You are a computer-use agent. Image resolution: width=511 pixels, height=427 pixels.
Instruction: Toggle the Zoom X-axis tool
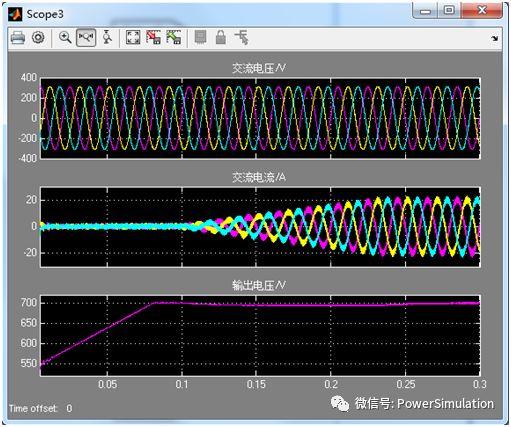pyautogui.click(x=86, y=37)
